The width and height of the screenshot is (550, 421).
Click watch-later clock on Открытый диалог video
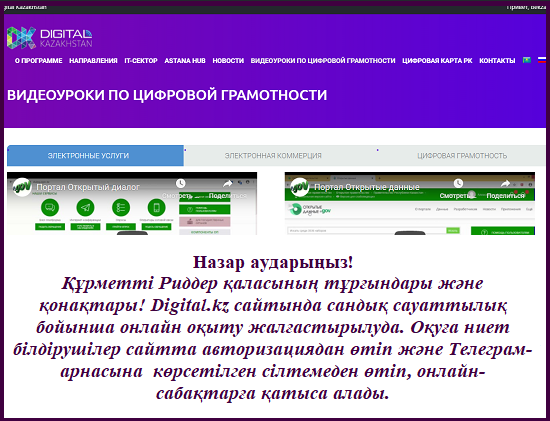pyautogui.click(x=180, y=183)
